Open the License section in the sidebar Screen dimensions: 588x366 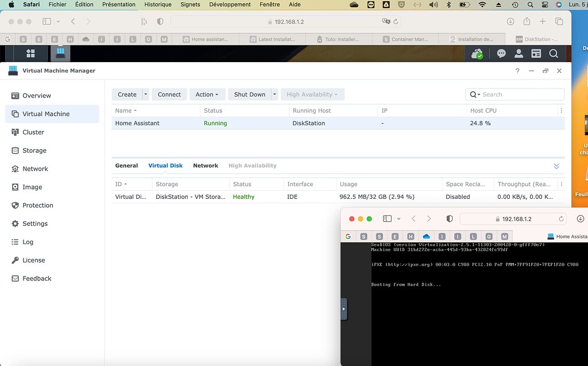pos(33,260)
